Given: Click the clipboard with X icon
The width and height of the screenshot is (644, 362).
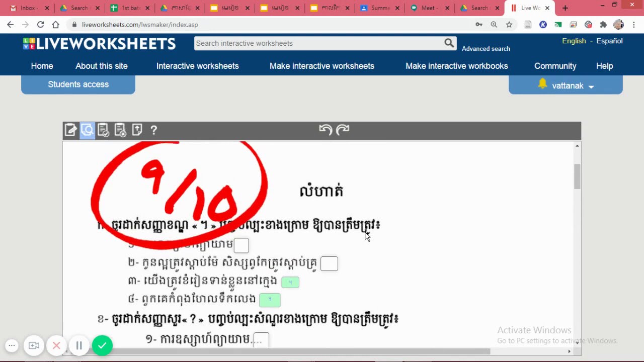Looking at the screenshot, I should tap(120, 130).
